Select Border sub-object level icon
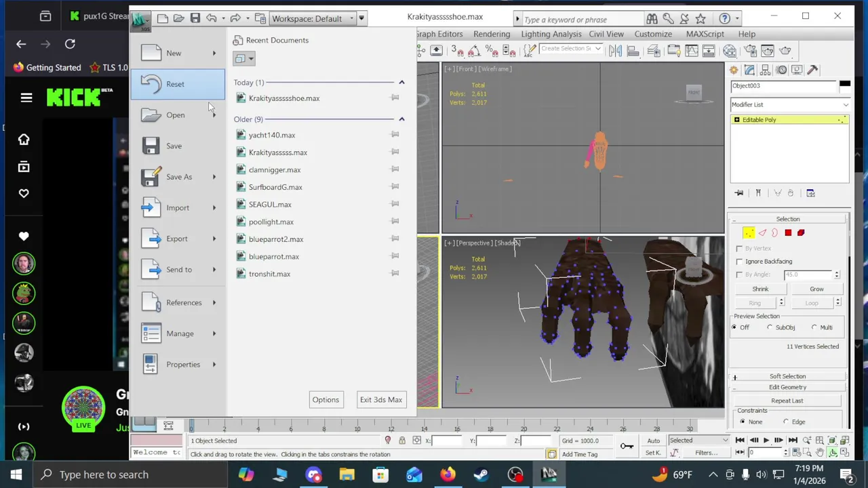 [x=774, y=233]
